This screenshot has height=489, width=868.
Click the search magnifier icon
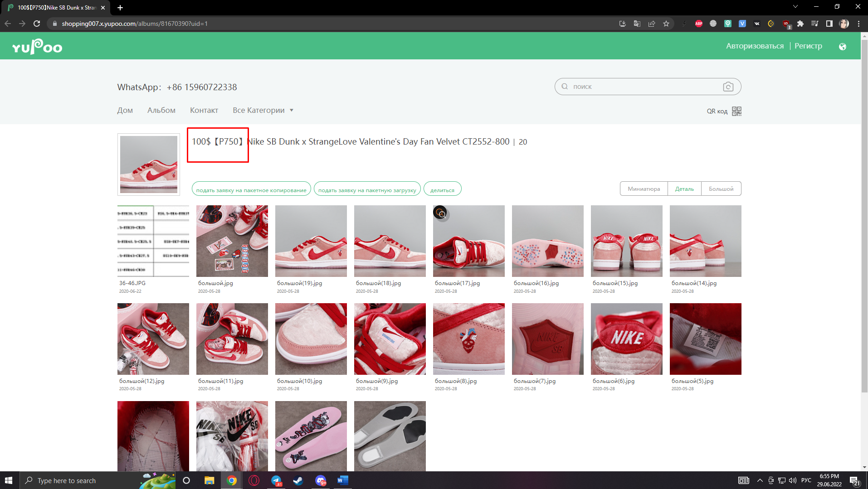(565, 87)
